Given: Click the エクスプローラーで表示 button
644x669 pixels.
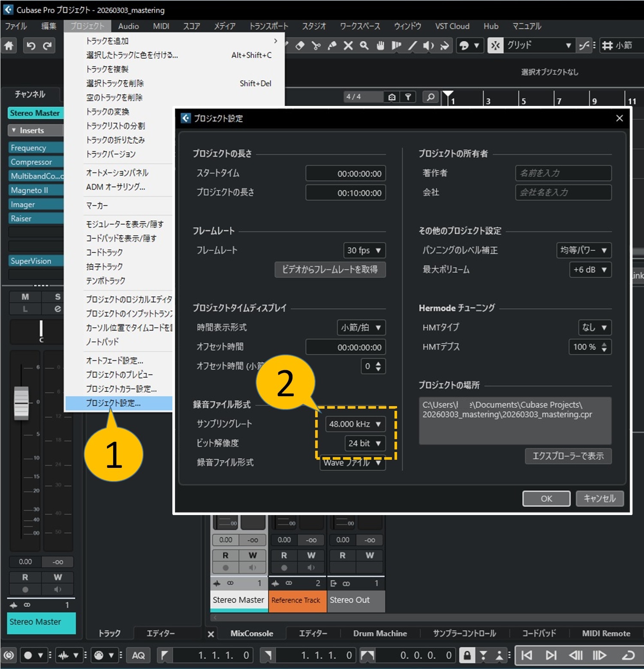Looking at the screenshot, I should tap(568, 456).
